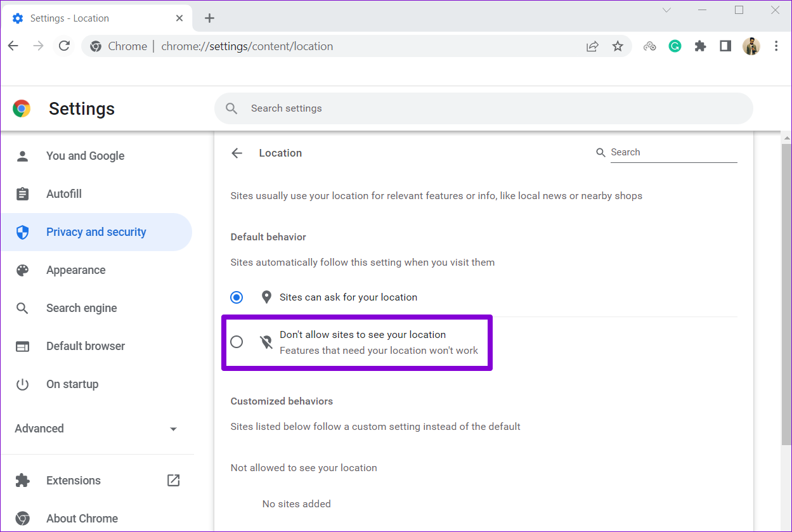Open Search engine settings
Screen dimensions: 792x532
click(96, 308)
